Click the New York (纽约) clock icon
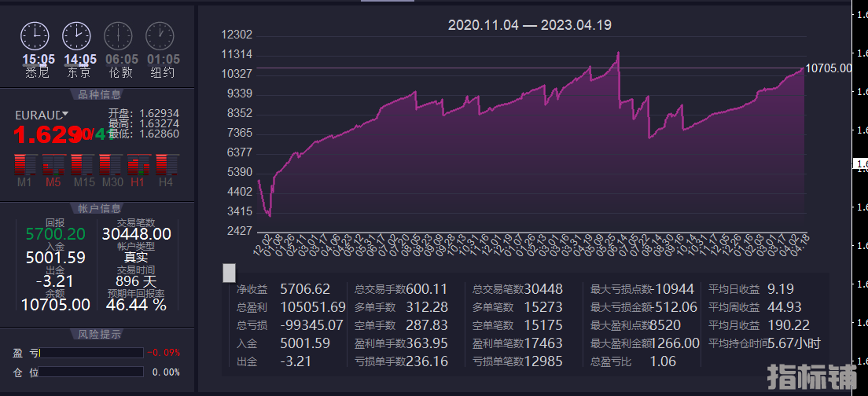Screen dimensions: 868x396 click(160, 35)
